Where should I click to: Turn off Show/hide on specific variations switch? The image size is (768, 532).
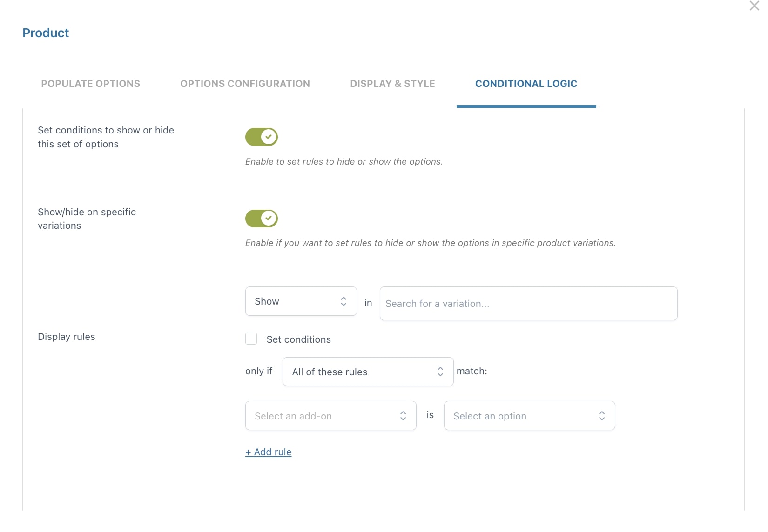click(x=262, y=219)
